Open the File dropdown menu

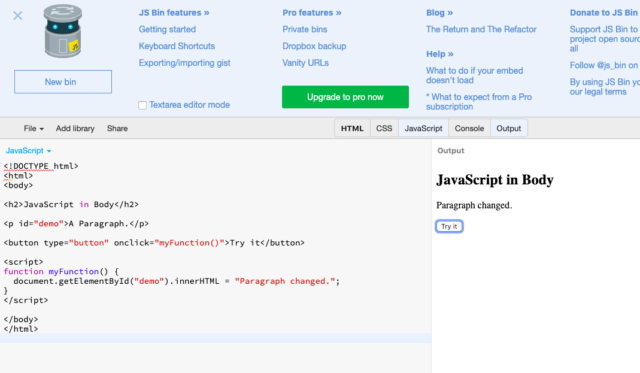pos(33,129)
